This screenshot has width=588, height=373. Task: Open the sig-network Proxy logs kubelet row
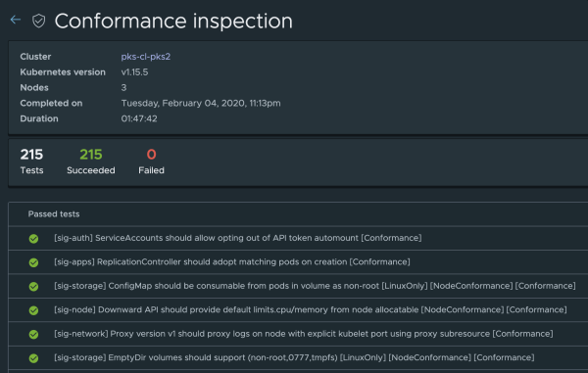[298, 334]
